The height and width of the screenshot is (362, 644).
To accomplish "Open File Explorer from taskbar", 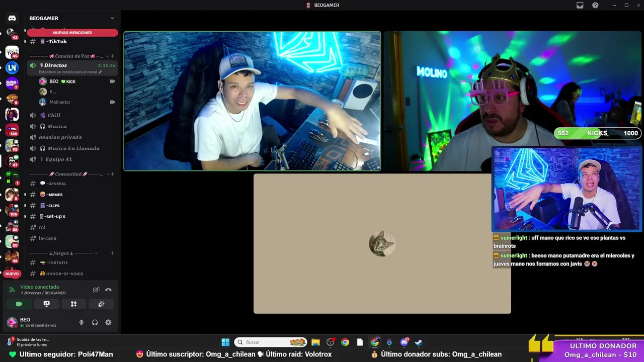I will tap(315, 342).
